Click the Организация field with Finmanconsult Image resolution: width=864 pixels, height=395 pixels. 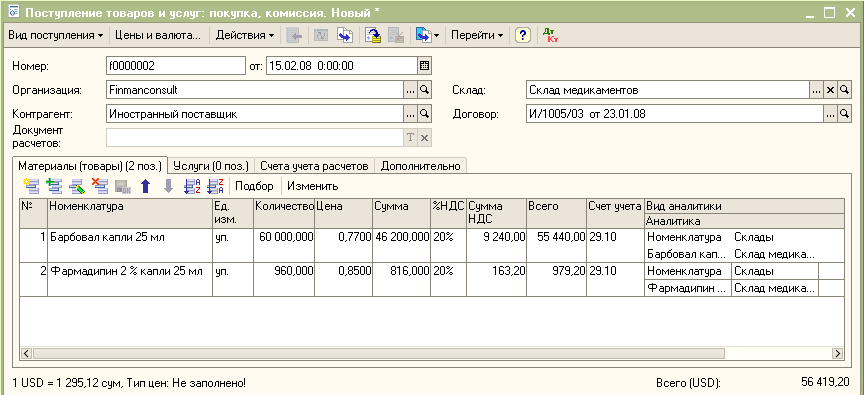[x=255, y=90]
